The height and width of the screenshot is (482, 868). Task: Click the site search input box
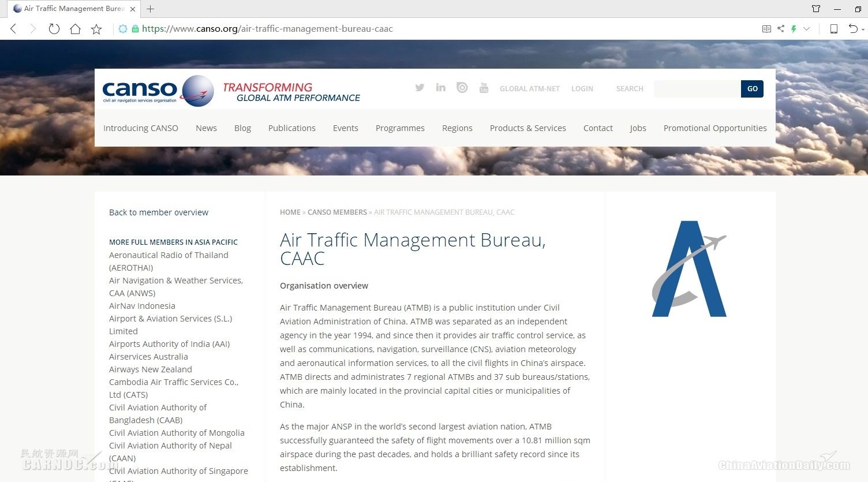697,89
